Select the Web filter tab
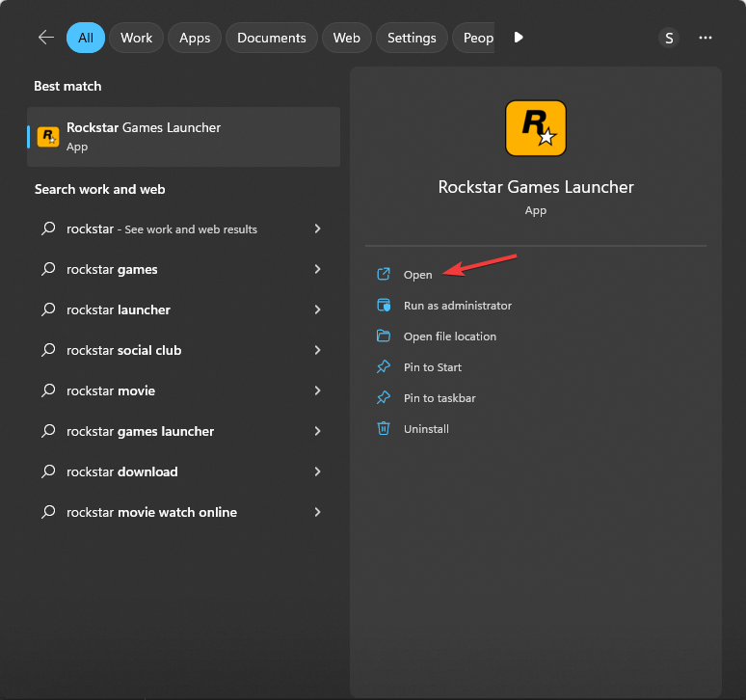Screen dimensions: 746x700 tap(346, 38)
